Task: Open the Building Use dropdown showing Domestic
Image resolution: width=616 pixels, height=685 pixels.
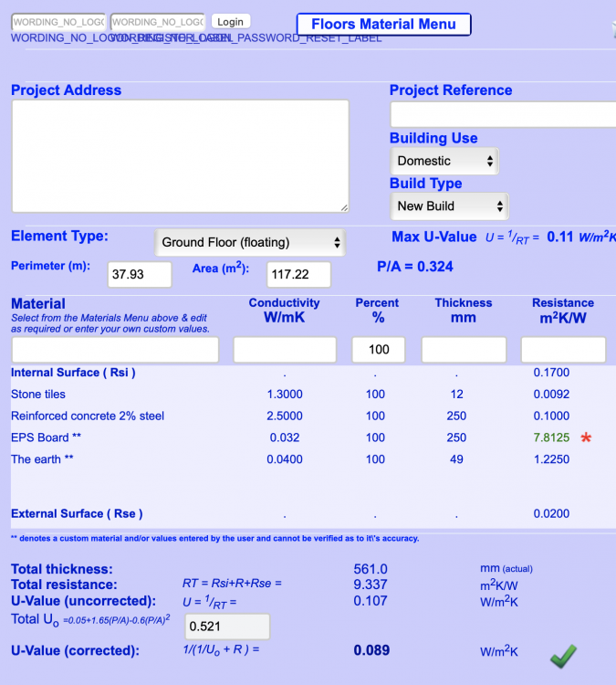Action: click(444, 161)
